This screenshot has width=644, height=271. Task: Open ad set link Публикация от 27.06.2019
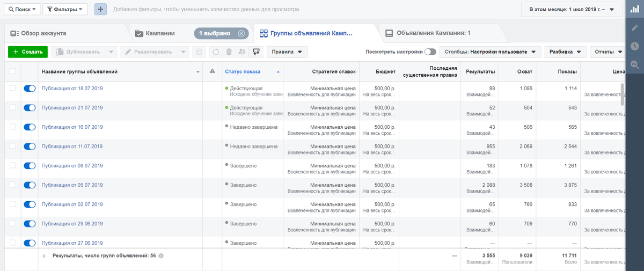(72, 243)
